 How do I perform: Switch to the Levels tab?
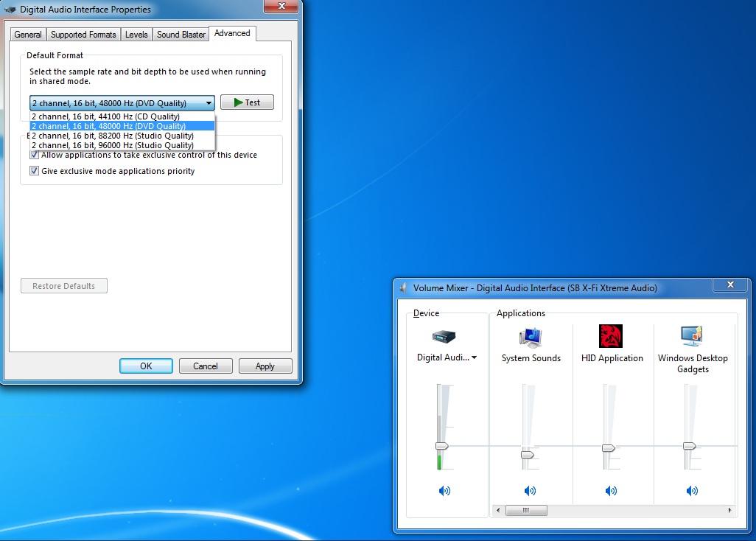pos(136,35)
